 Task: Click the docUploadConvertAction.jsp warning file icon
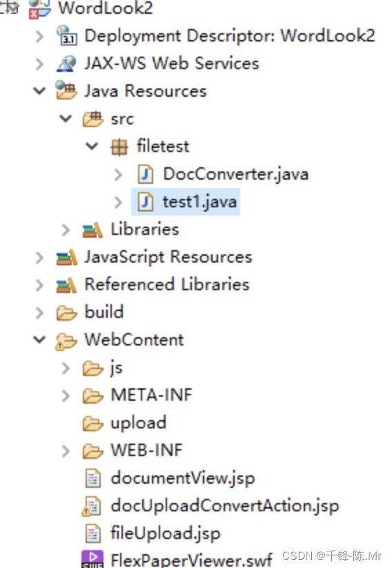coord(92,506)
